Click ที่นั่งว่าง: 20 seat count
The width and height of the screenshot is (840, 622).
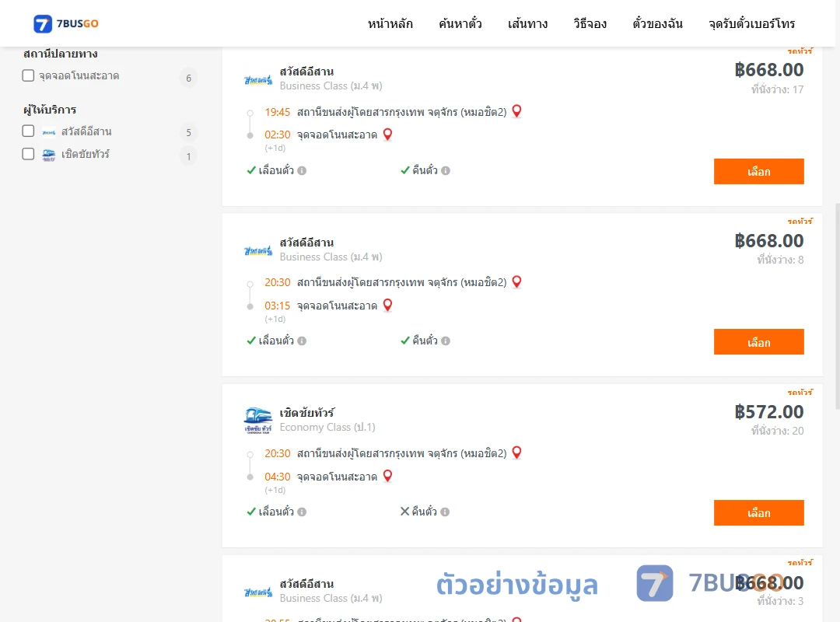pyautogui.click(x=777, y=431)
